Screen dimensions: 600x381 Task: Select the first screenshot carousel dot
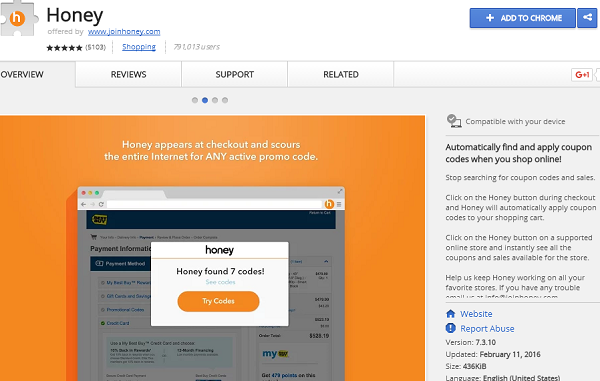coord(195,100)
